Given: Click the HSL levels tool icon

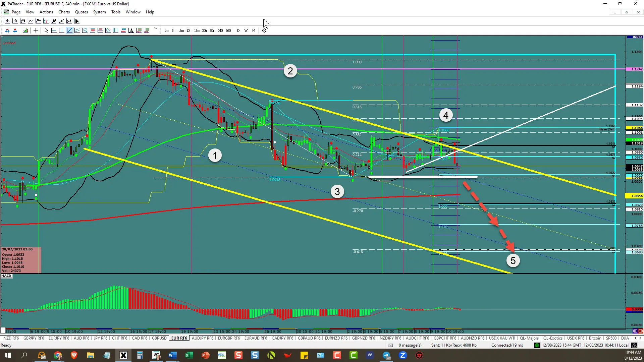Looking at the screenshot, I should [146, 31].
